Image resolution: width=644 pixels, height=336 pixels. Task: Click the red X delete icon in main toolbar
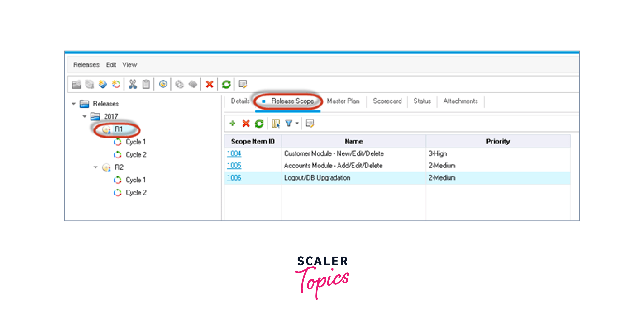tap(209, 84)
